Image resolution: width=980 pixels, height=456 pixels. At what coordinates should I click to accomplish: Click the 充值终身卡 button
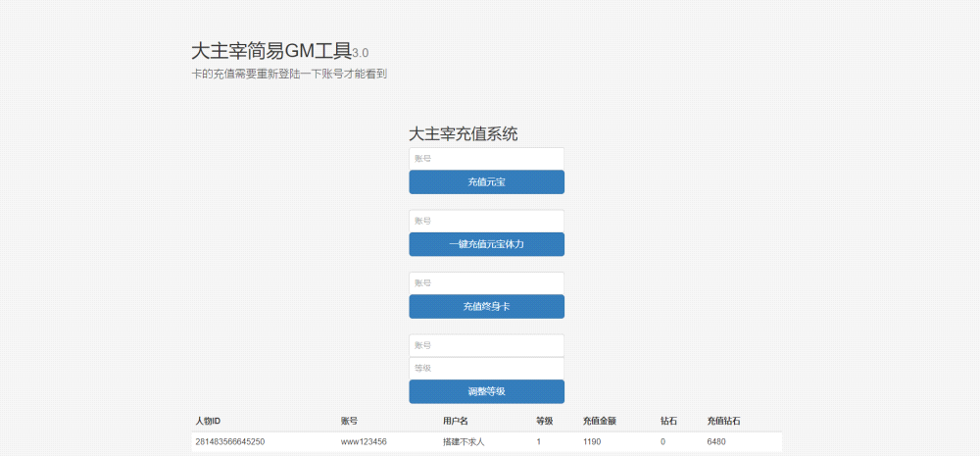486,307
